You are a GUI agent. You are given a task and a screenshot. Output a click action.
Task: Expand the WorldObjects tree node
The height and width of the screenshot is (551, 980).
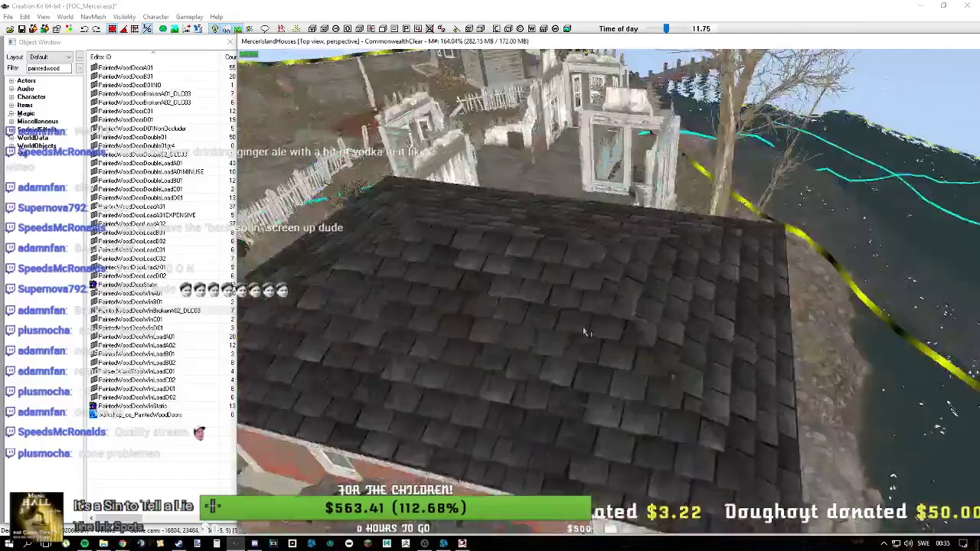[11, 146]
